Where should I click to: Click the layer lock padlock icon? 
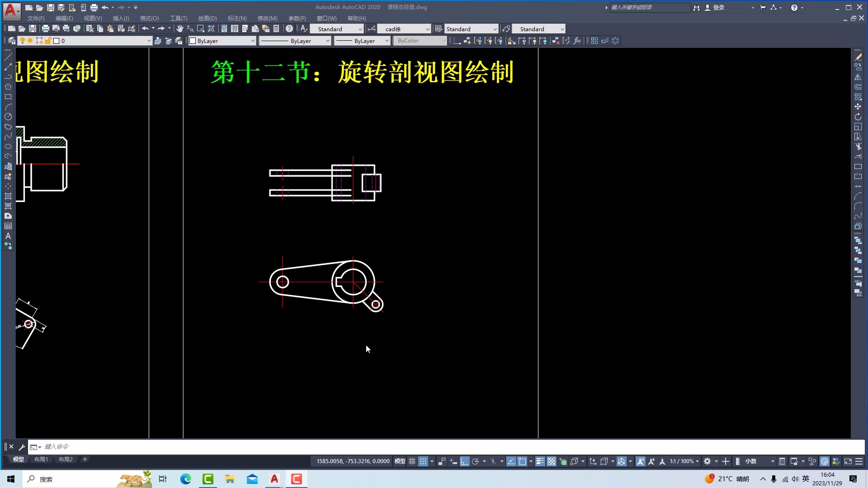[x=48, y=40]
